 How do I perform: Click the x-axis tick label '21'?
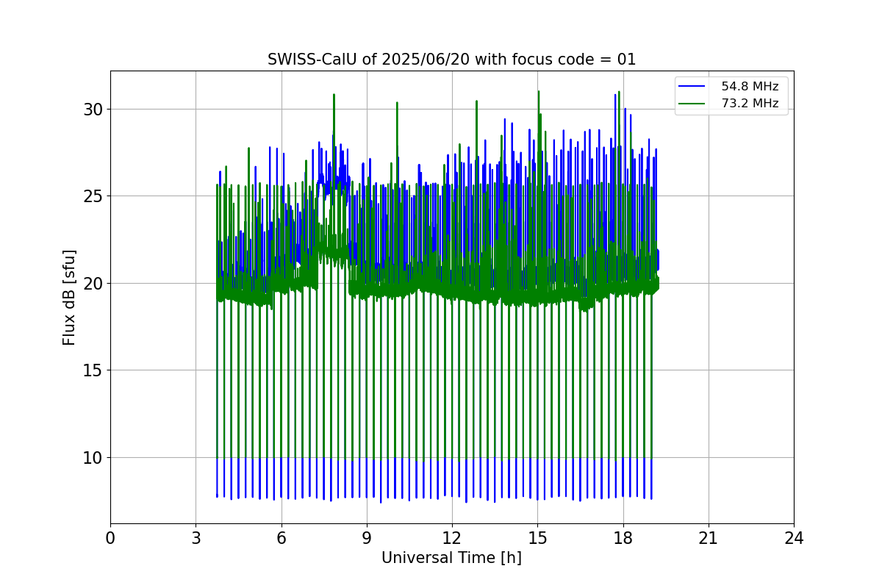point(709,539)
